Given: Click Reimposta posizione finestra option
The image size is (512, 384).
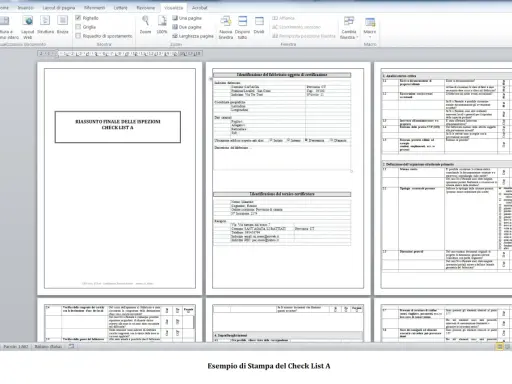Looking at the screenshot, I should [304, 36].
